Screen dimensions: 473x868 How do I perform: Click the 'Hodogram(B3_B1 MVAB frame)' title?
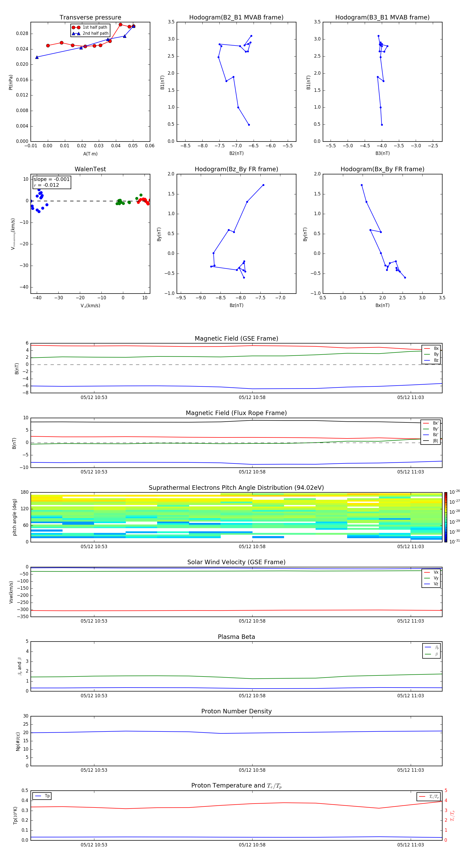(382, 18)
